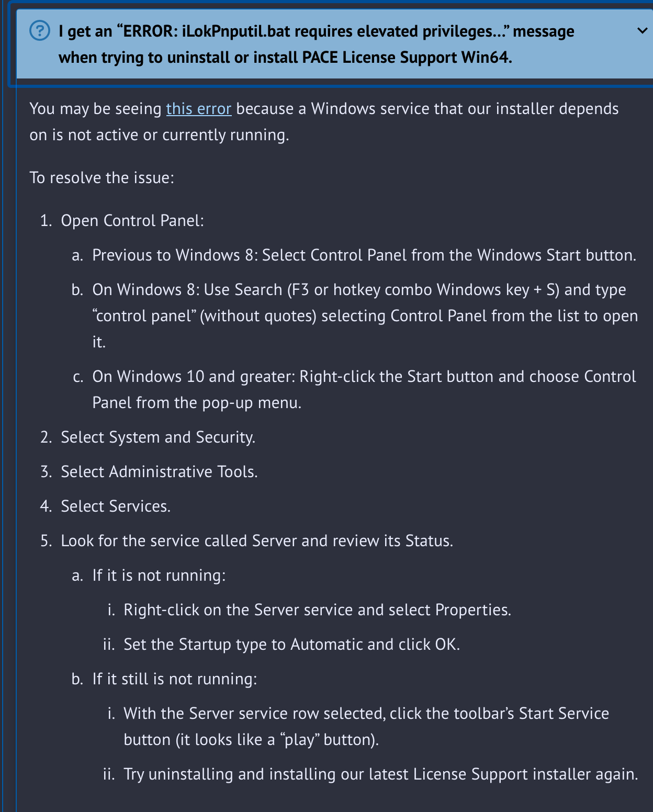The height and width of the screenshot is (812, 653).
Task: Click the "Set the Startup type to Automatic" line
Action: (x=291, y=645)
